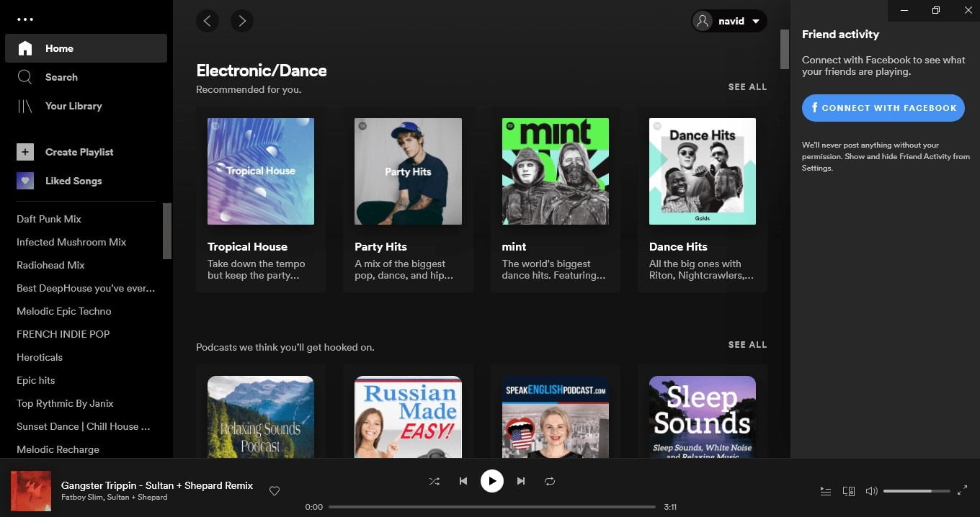The height and width of the screenshot is (517, 980).
Task: Open the Melodic Epic Techno playlist
Action: pyautogui.click(x=64, y=311)
